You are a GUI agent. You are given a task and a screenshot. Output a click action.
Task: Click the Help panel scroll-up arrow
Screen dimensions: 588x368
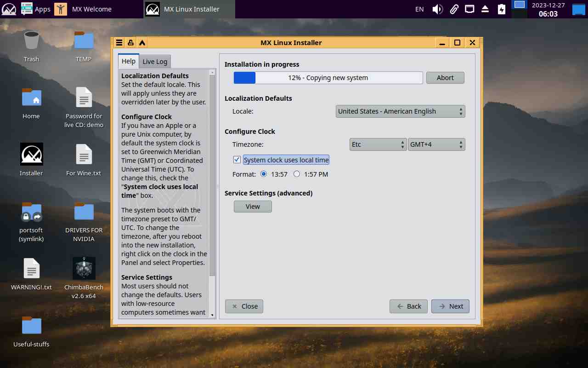[212, 72]
